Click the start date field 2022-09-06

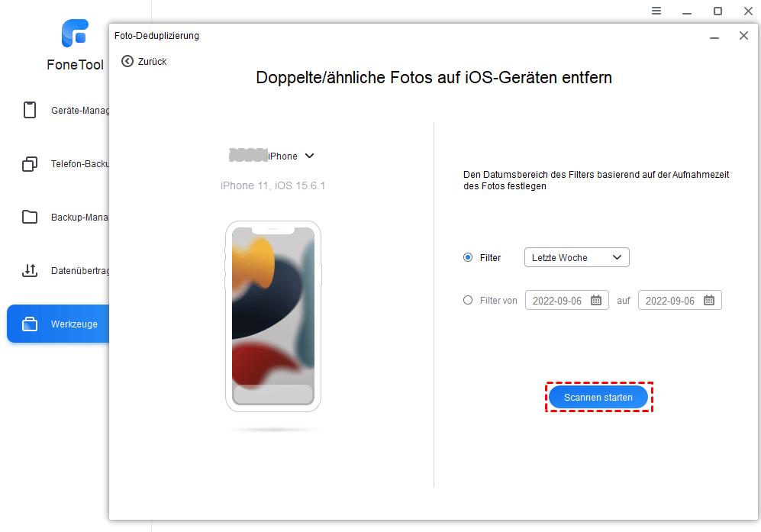[x=567, y=300]
